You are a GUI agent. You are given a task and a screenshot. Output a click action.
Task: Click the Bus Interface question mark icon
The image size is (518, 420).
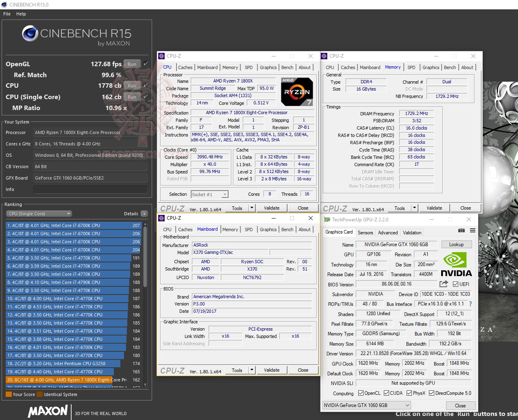[470, 304]
